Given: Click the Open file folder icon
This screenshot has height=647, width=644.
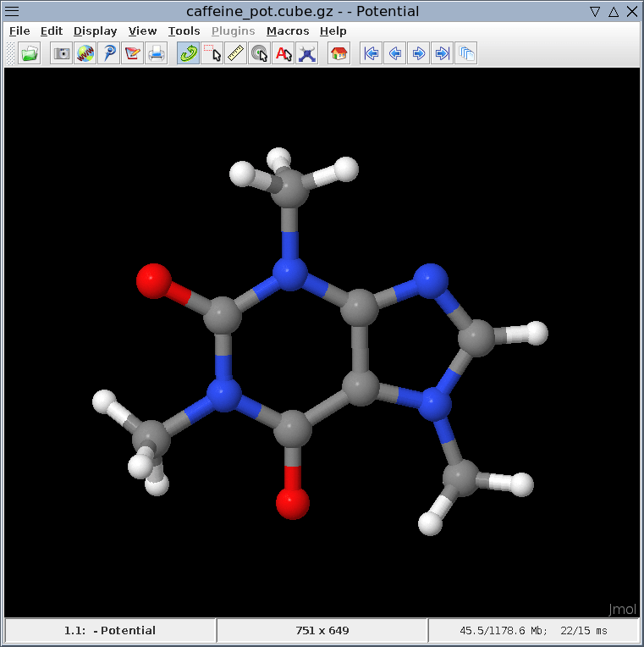Looking at the screenshot, I should (x=30, y=53).
